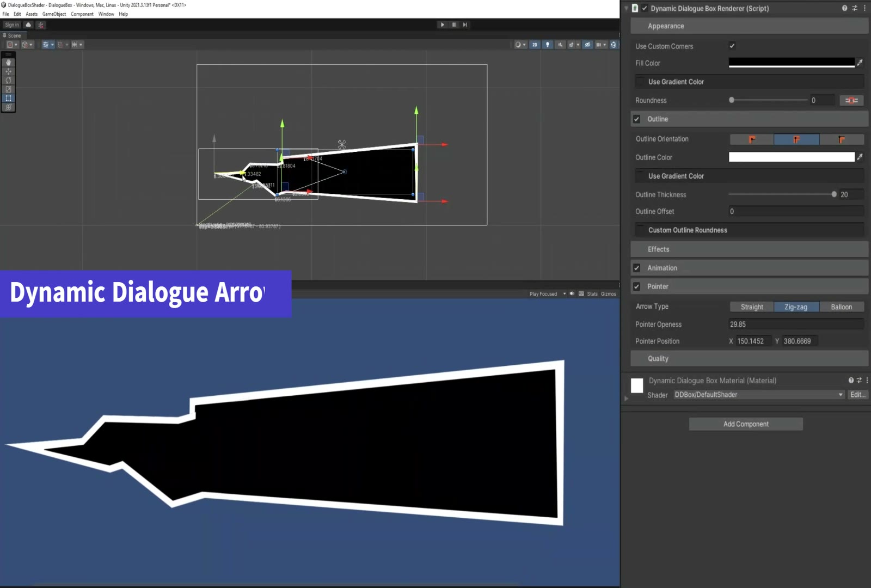871x588 pixels.
Task: Open the Play Focused dropdown
Action: tap(548, 294)
